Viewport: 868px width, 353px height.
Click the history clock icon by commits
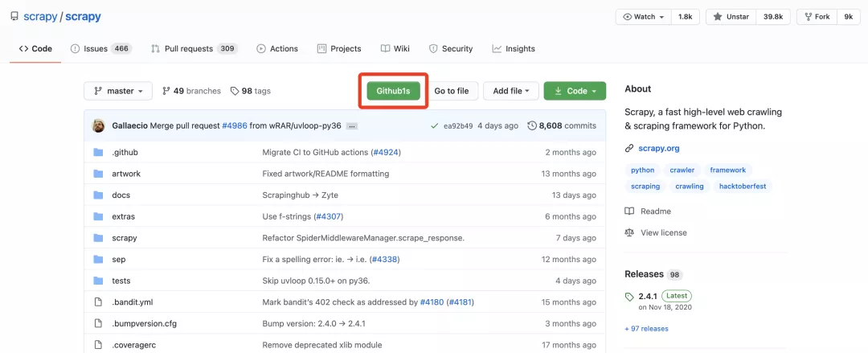532,125
